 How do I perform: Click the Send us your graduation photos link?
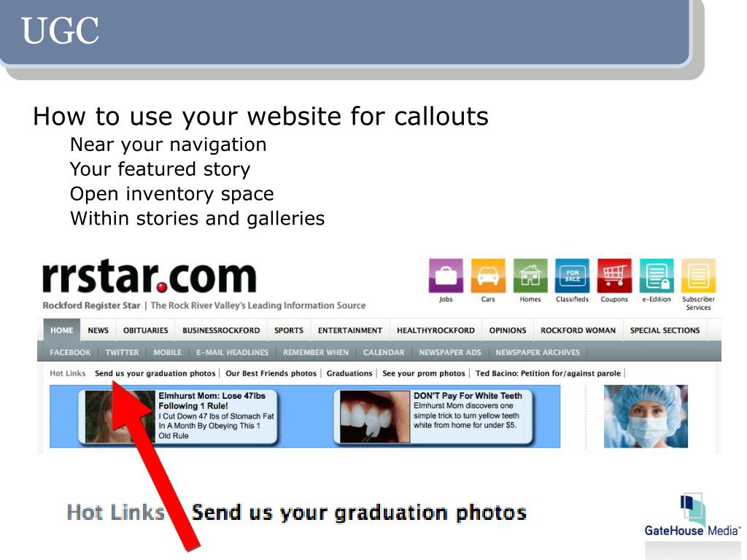click(x=155, y=373)
